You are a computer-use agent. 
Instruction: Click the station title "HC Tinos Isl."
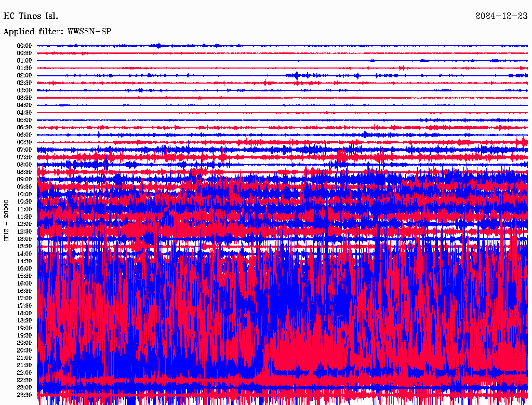31,16
